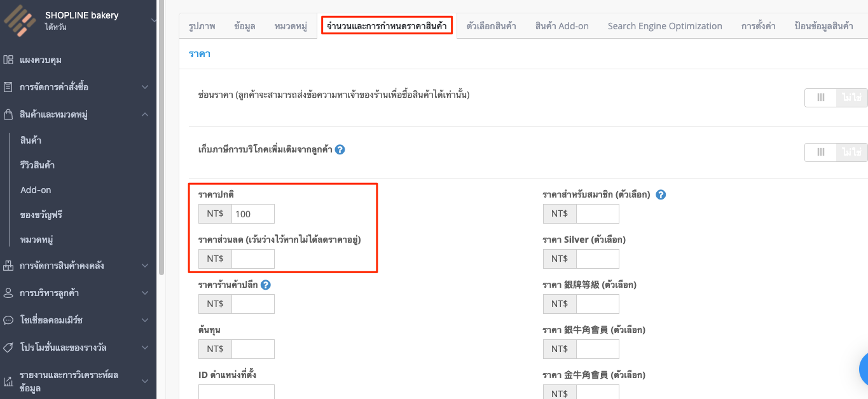The image size is (868, 399).
Task: Expand the โปรโมชั่นและของรางวัล menu
Action: pos(145,348)
